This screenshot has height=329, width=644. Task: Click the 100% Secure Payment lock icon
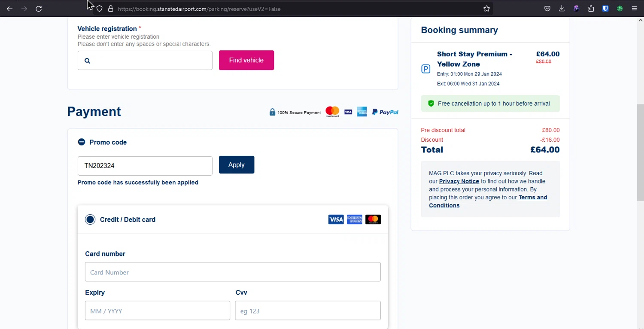pos(272,112)
